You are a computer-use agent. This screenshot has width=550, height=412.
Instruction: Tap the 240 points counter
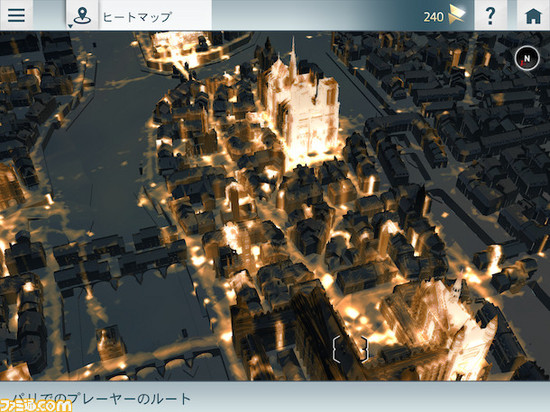pyautogui.click(x=433, y=17)
